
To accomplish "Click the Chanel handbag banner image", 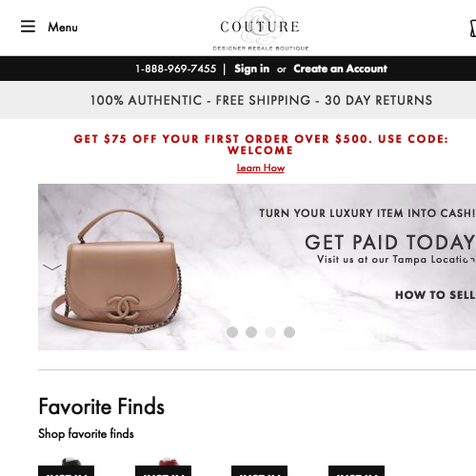I will pos(257,267).
